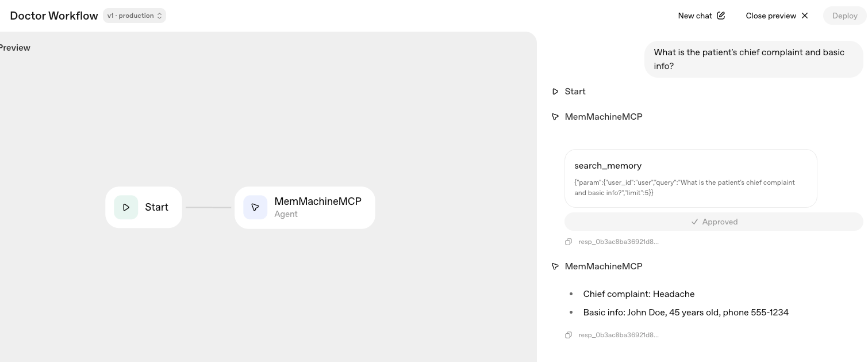Open the v1 production version dropdown
The height and width of the screenshot is (362, 868).
135,16
